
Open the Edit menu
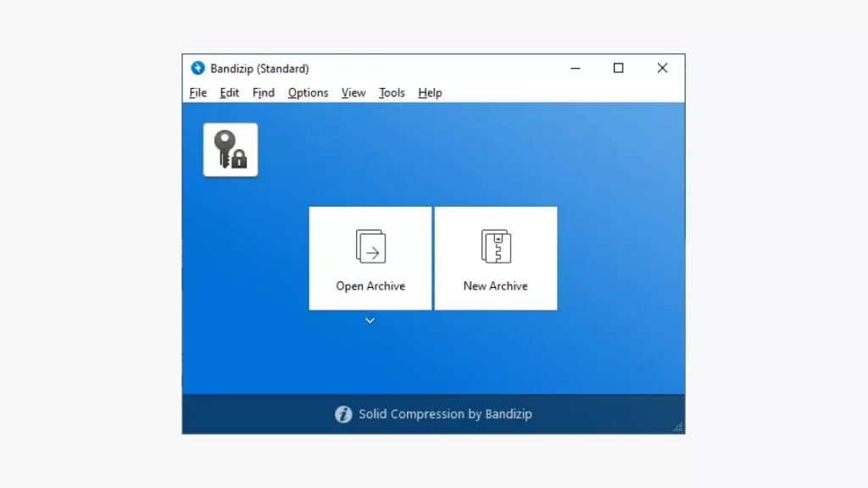pos(229,93)
